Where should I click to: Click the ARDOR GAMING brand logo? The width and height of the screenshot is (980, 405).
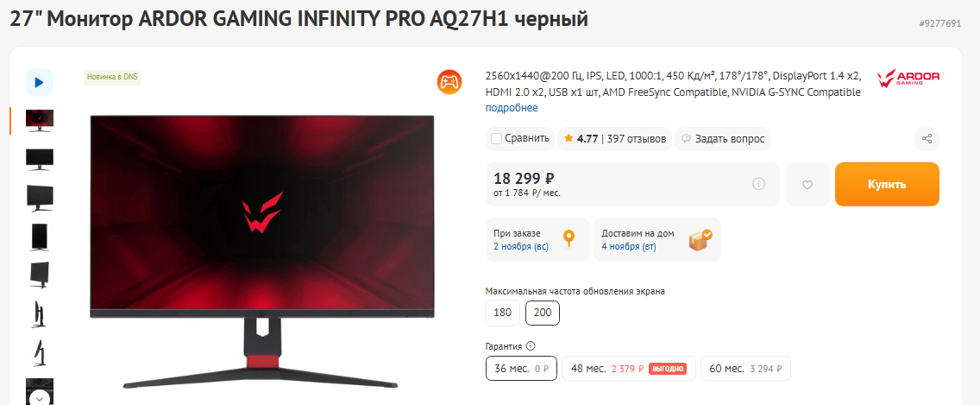pyautogui.click(x=908, y=79)
